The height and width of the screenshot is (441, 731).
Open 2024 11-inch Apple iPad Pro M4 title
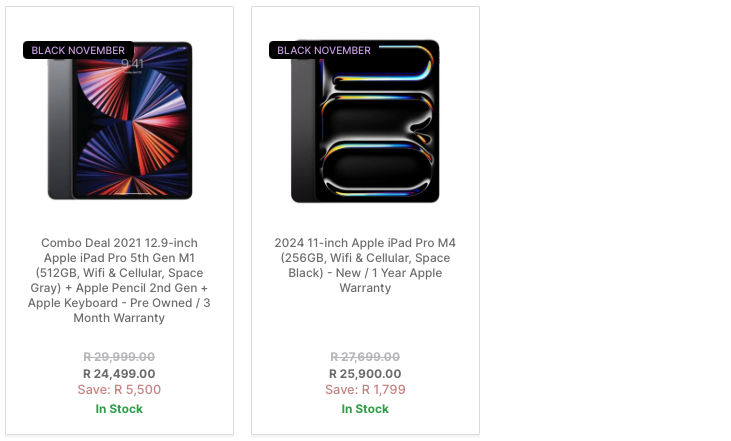pos(365,265)
